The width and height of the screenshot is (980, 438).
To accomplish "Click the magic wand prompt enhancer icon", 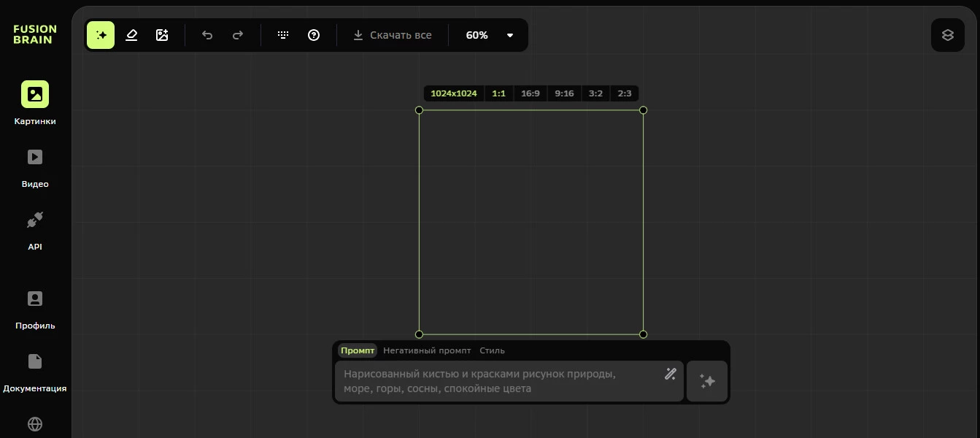I will [671, 374].
